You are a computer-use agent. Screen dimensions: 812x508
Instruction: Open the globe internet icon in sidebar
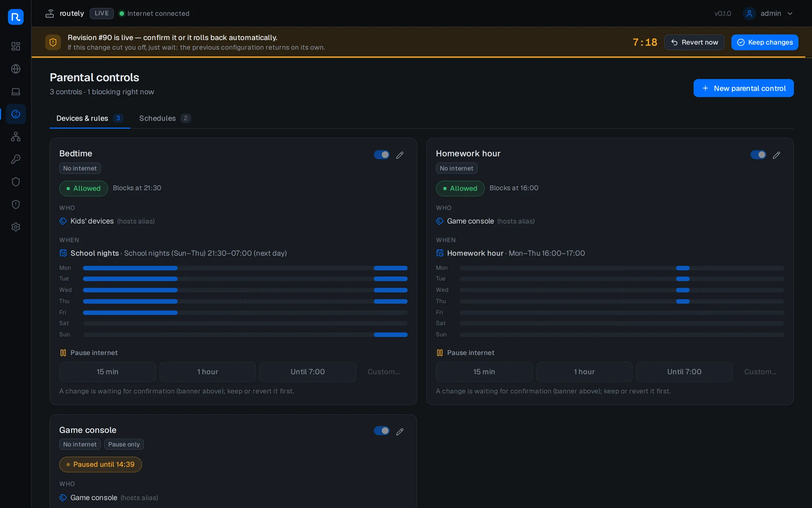coord(16,69)
